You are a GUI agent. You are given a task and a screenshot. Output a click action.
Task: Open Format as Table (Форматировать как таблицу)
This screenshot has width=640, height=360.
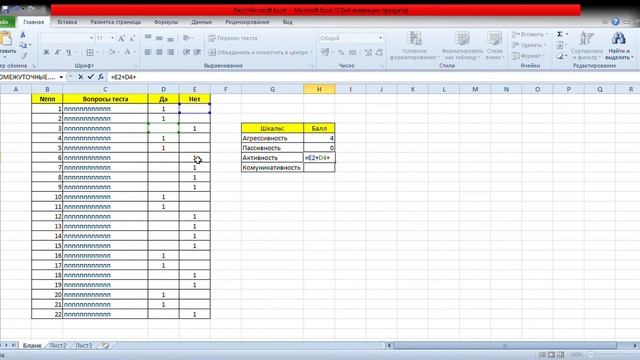462,46
